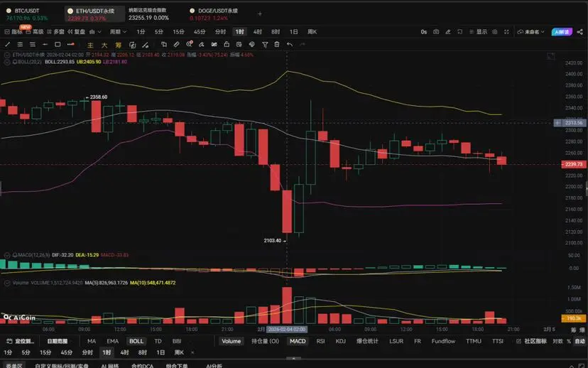
Task: Click the add tab plus icon
Action: pos(260,14)
